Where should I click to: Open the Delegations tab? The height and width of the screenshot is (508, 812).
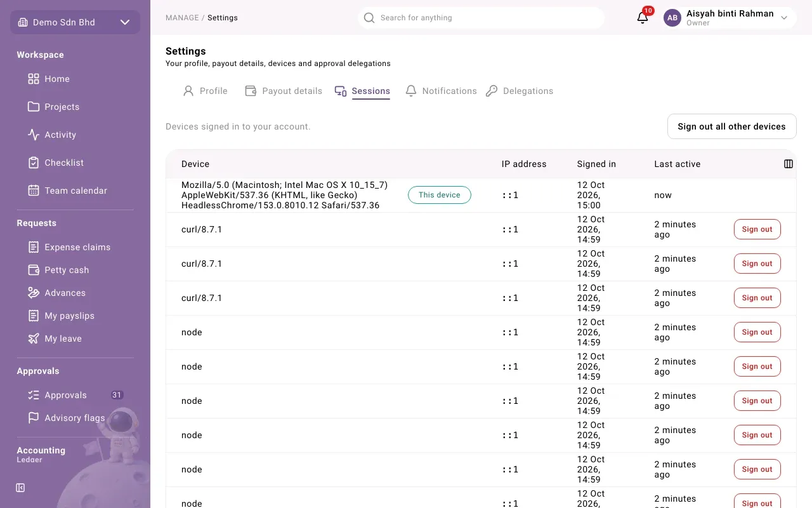520,91
